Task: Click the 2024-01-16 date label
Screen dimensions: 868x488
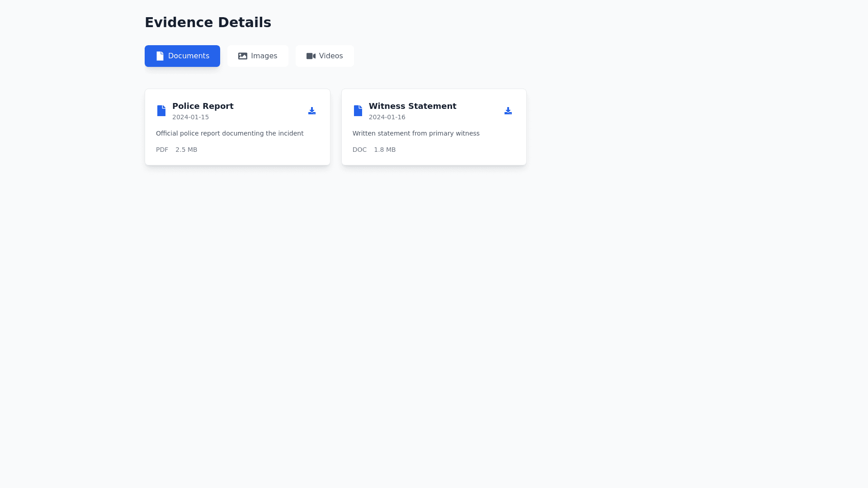Action: (x=387, y=117)
